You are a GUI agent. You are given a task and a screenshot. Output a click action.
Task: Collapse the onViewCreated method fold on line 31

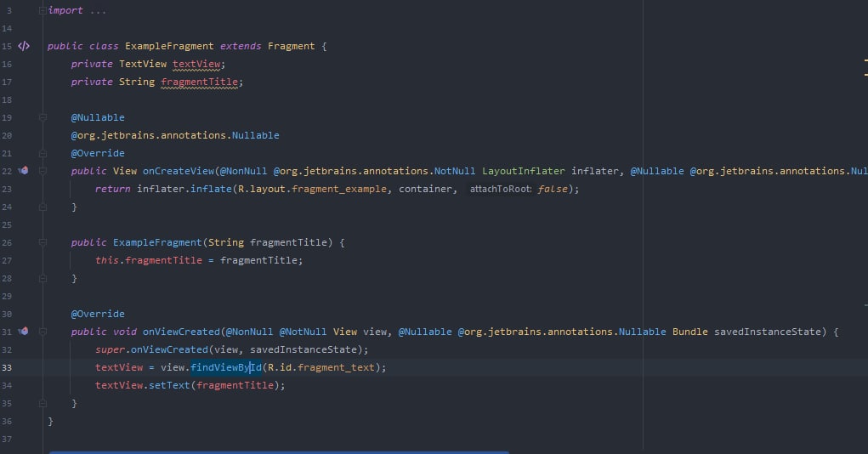(x=43, y=332)
